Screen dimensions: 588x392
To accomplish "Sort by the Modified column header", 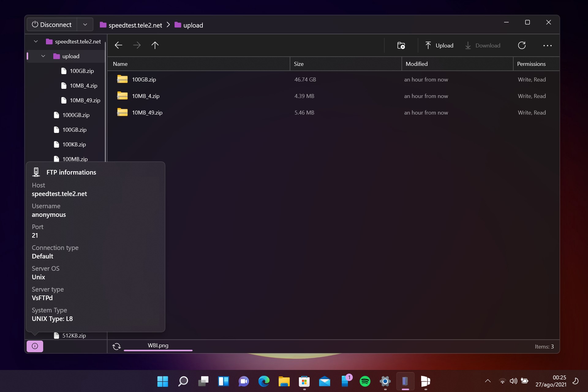I will [457, 64].
